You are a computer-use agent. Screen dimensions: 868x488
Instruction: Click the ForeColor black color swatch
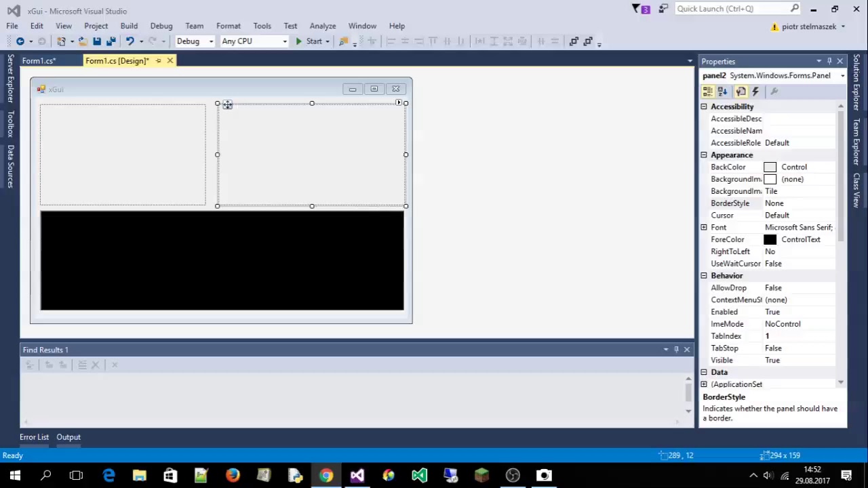pyautogui.click(x=770, y=240)
